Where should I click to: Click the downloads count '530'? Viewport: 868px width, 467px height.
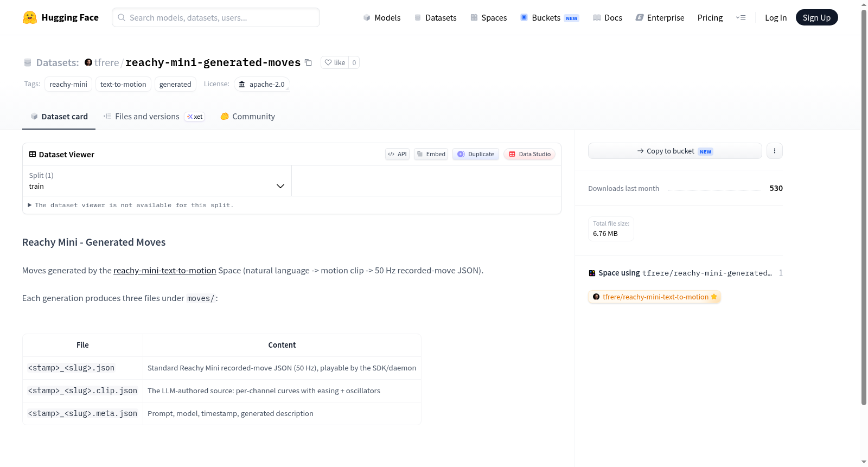click(x=776, y=188)
